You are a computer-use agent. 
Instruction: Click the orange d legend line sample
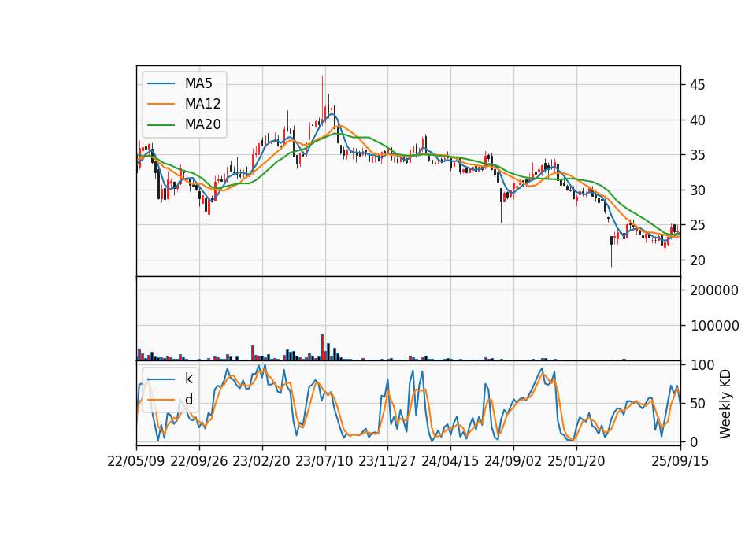pos(161,400)
